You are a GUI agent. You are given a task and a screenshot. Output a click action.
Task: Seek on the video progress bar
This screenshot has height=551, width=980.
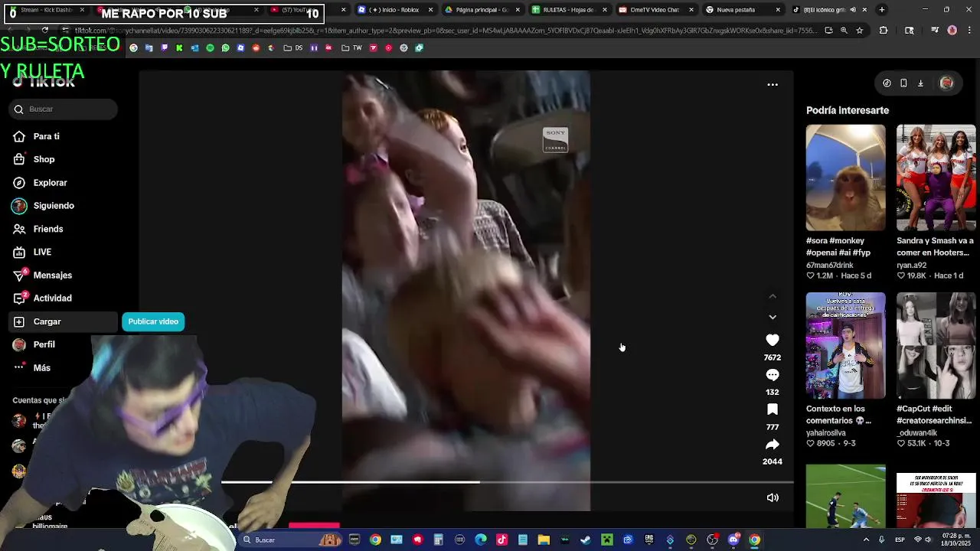coord(507,482)
